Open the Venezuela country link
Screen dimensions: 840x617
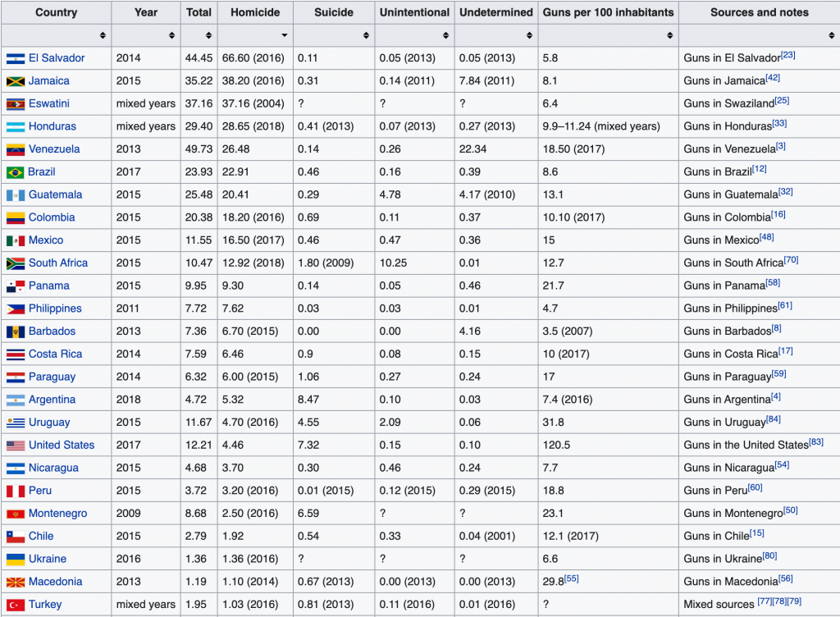coord(54,149)
